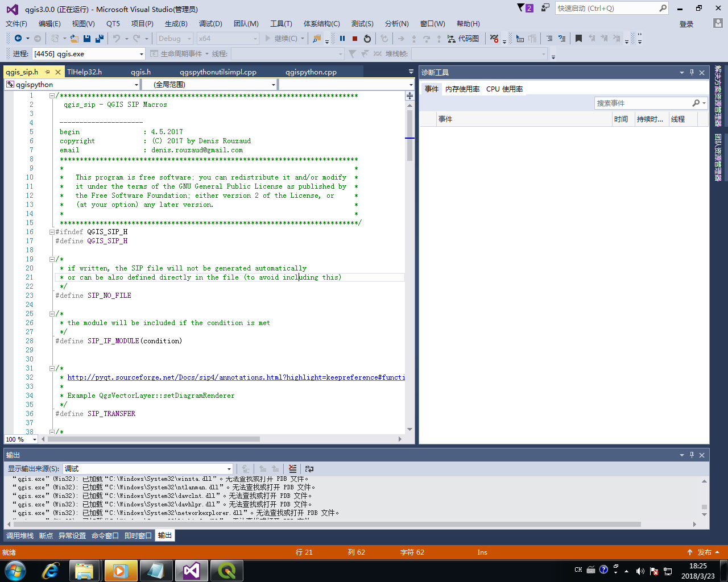Toggle pin on the qgis_sip.h tab
The height and width of the screenshot is (582, 728).
tap(47, 72)
